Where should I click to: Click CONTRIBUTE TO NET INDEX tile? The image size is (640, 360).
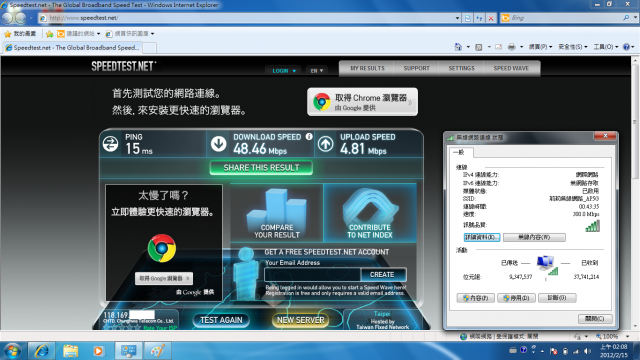click(370, 213)
